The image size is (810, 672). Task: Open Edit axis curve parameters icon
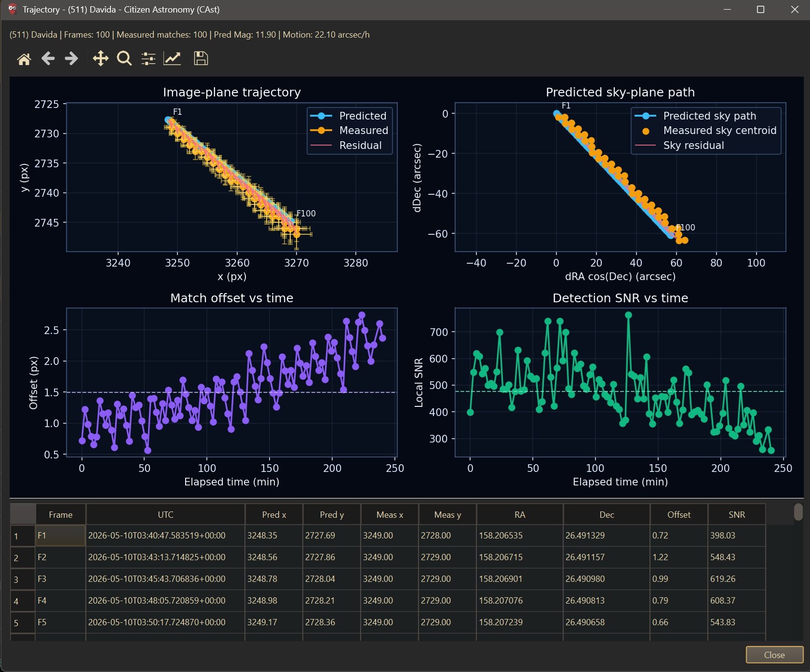pos(172,59)
